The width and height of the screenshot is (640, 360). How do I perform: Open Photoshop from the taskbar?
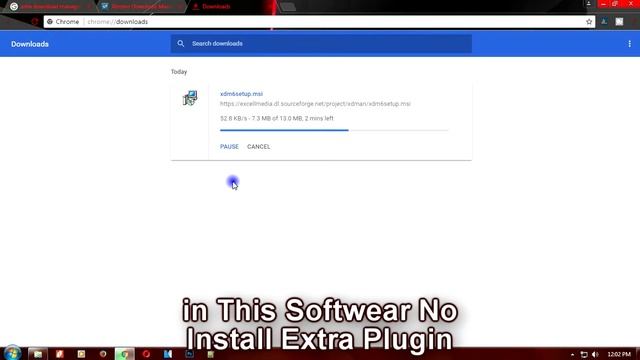(x=189, y=354)
